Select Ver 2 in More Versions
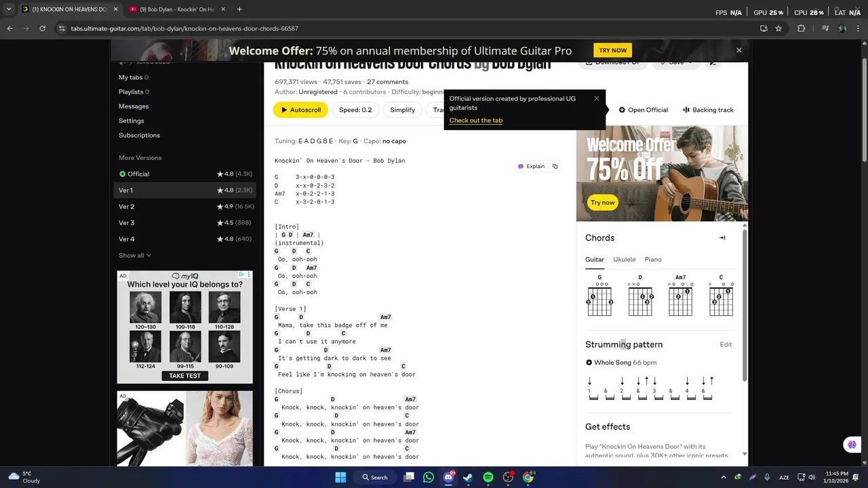 tap(185, 207)
